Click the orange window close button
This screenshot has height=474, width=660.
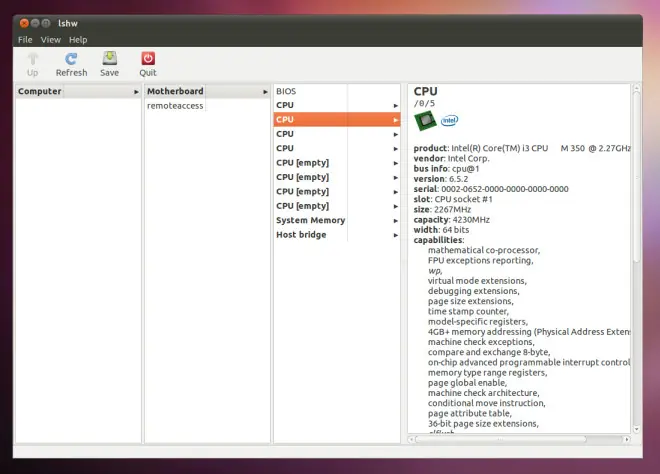pyautogui.click(x=24, y=23)
